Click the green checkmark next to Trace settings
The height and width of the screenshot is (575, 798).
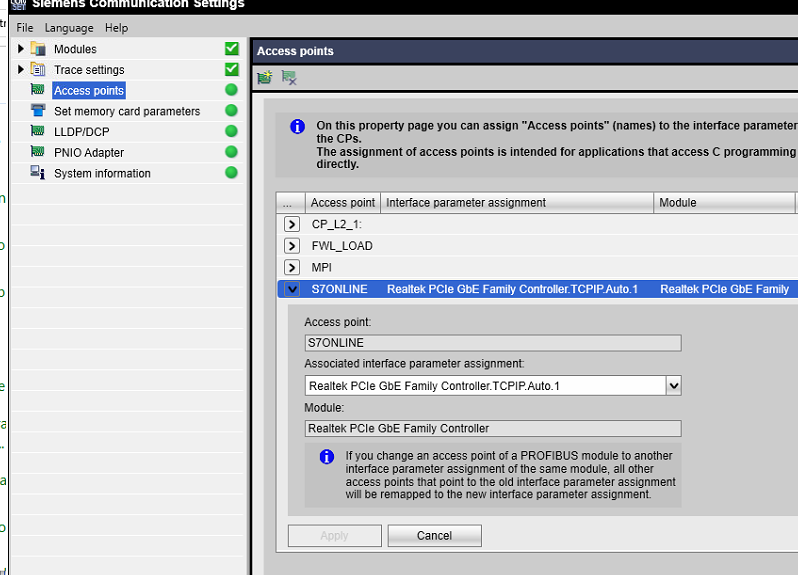[232, 69]
